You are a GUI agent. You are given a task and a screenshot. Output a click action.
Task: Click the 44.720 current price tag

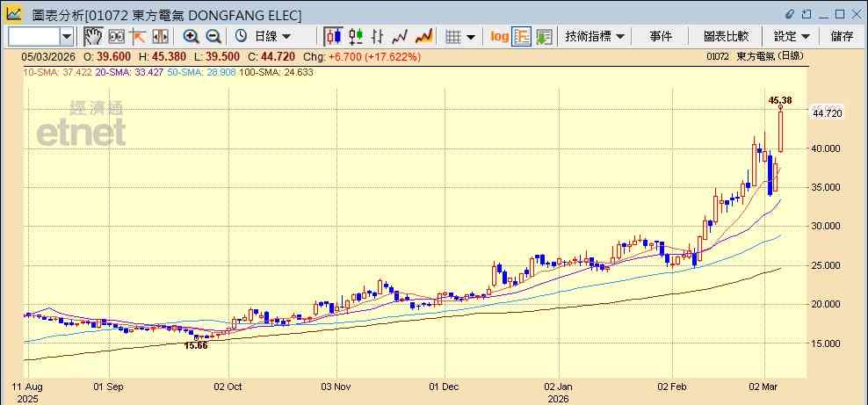coord(828,113)
